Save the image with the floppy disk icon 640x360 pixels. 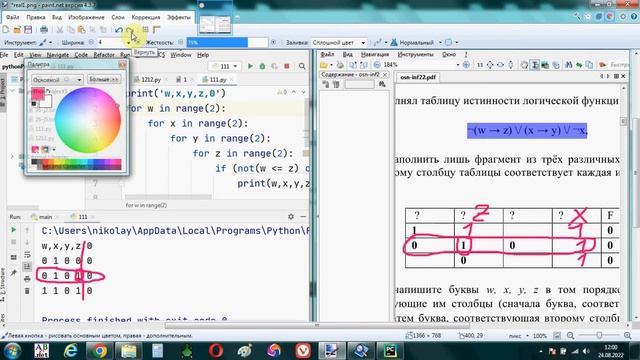coord(28,29)
